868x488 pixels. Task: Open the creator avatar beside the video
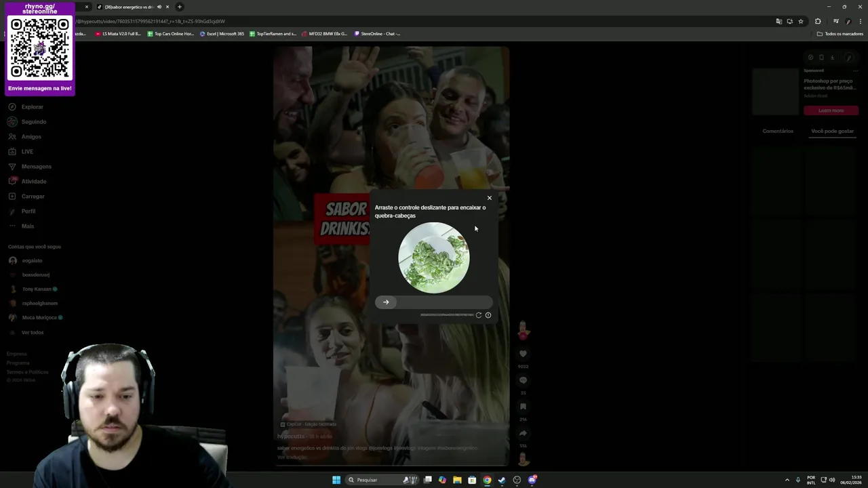coord(523,330)
